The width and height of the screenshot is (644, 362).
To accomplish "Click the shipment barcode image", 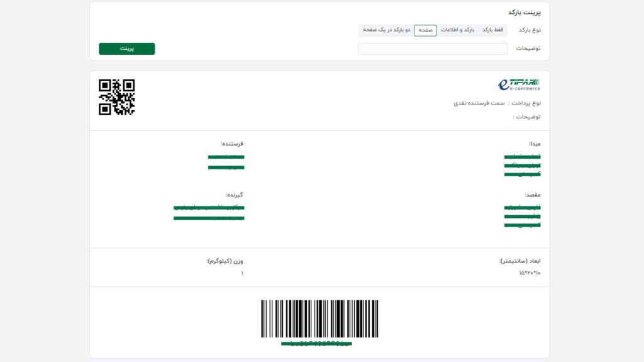I will point(319,319).
